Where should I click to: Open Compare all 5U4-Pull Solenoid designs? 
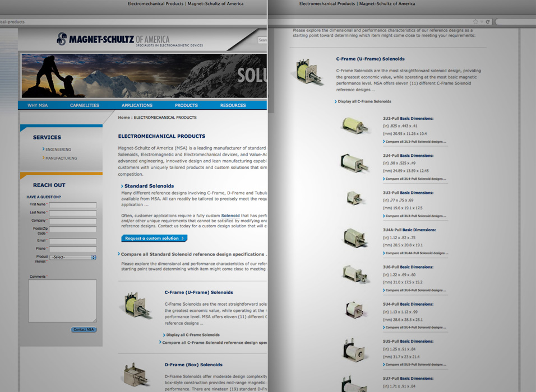pyautogui.click(x=415, y=328)
